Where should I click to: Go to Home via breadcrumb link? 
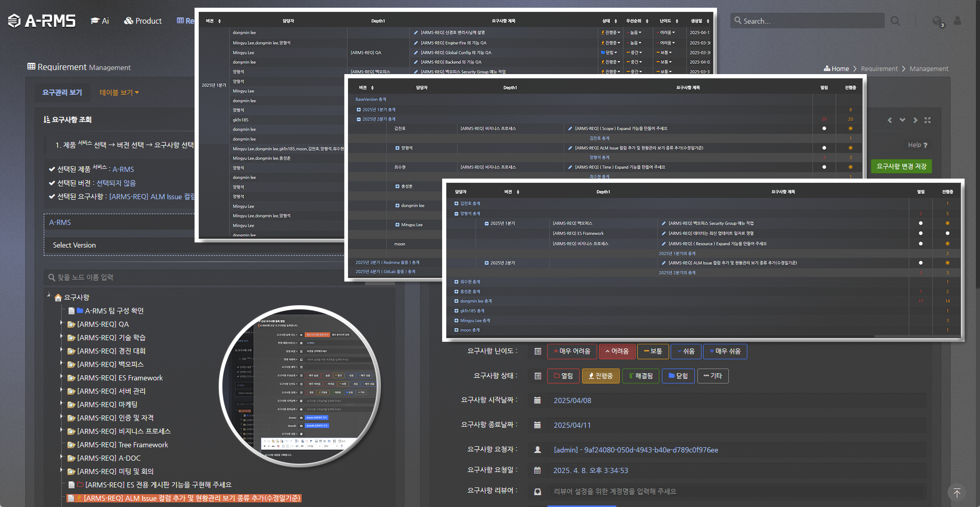click(836, 68)
